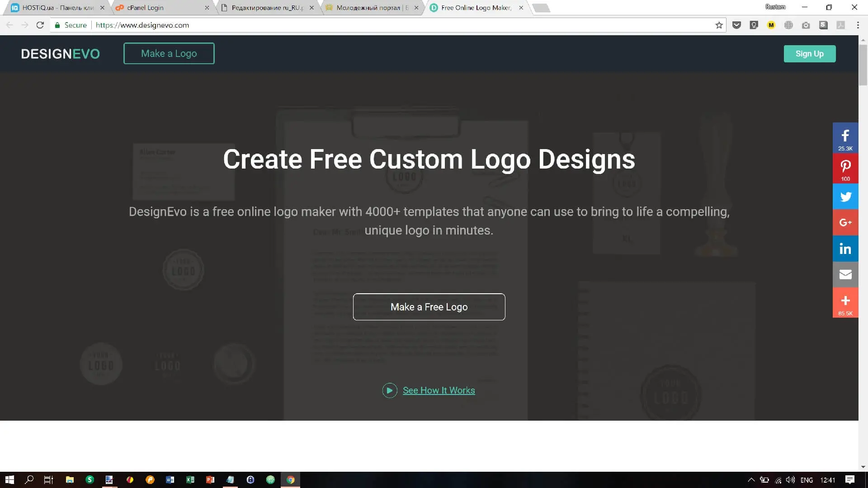Open the Action Center notifications icon
The image size is (868, 488).
tap(850, 480)
